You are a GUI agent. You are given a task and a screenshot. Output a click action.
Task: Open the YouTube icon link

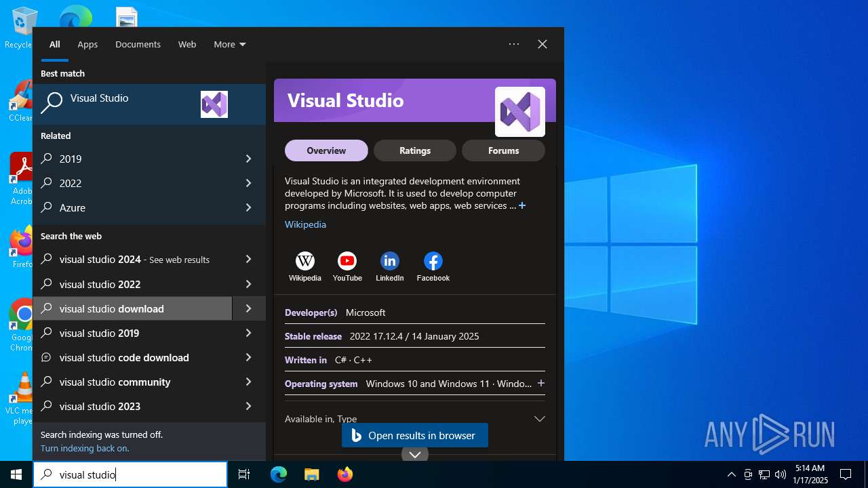(347, 261)
